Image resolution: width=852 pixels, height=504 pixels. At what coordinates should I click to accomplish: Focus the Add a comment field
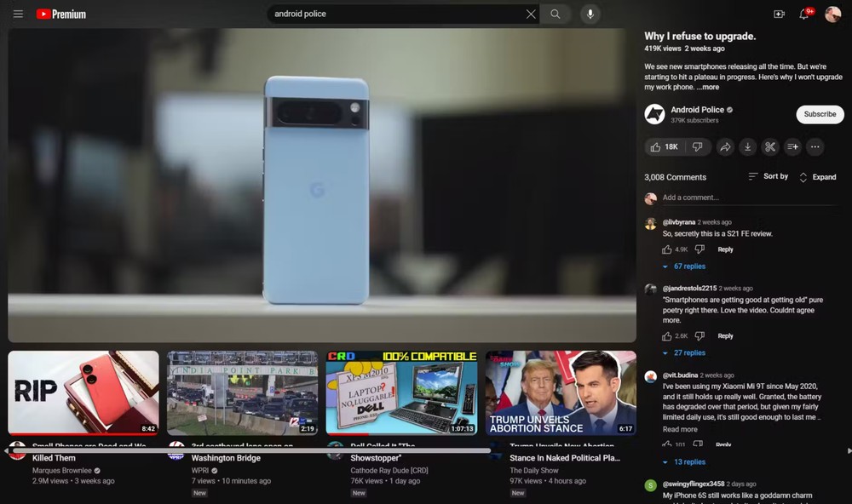click(750, 198)
